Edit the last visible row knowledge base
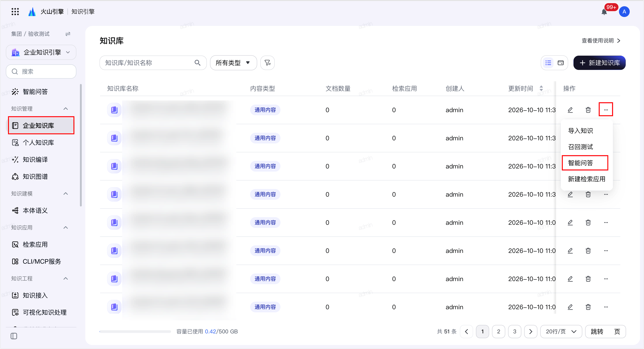The image size is (644, 349). [x=570, y=307]
